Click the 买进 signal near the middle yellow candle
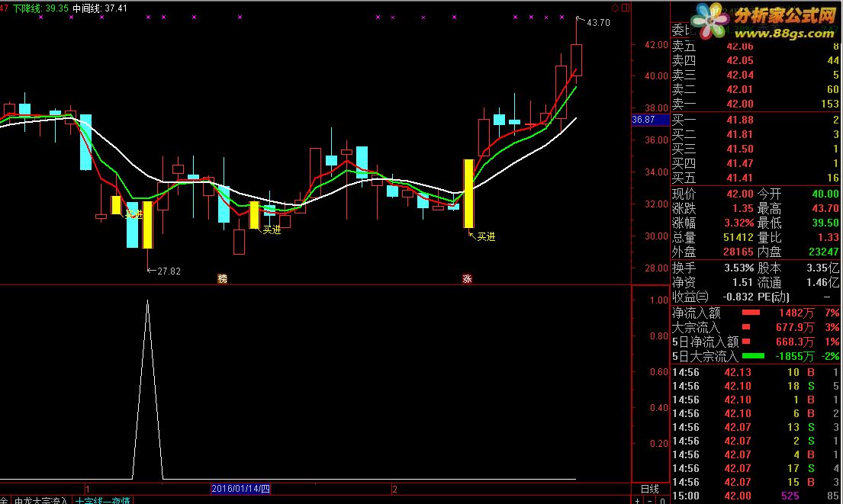This screenshot has width=843, height=504. click(x=272, y=230)
